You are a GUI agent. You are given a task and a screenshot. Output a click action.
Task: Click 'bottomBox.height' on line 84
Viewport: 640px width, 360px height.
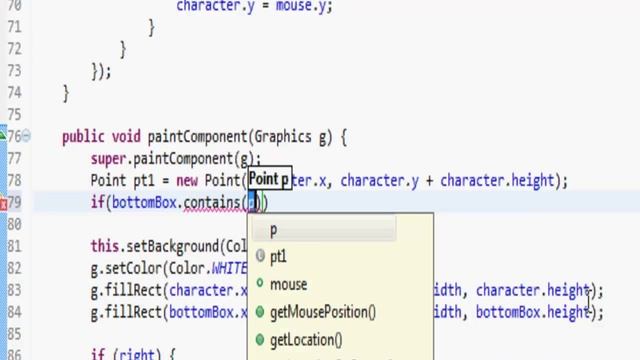coord(533,313)
